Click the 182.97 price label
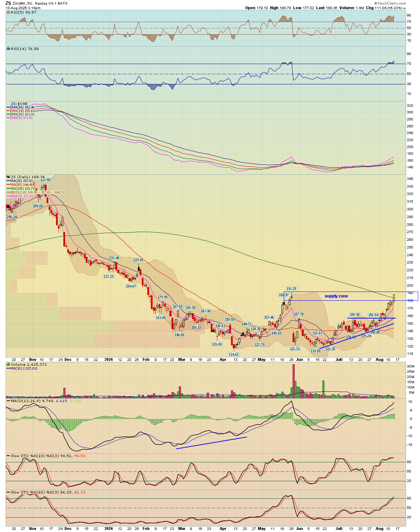This screenshot has height=532, width=420. (283, 295)
